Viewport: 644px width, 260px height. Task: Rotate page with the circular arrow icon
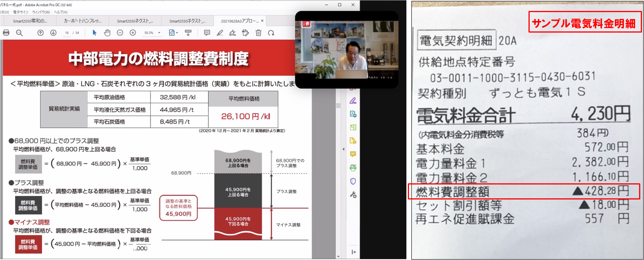pos(271,33)
